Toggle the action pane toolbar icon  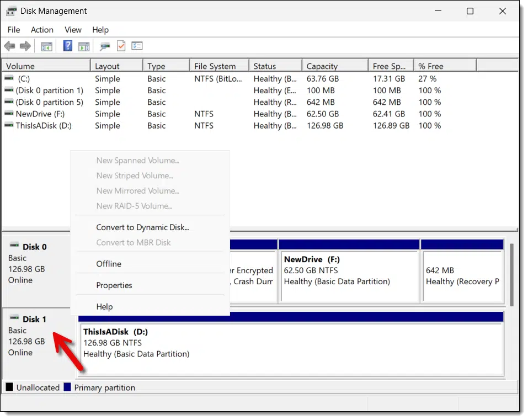pyautogui.click(x=84, y=46)
